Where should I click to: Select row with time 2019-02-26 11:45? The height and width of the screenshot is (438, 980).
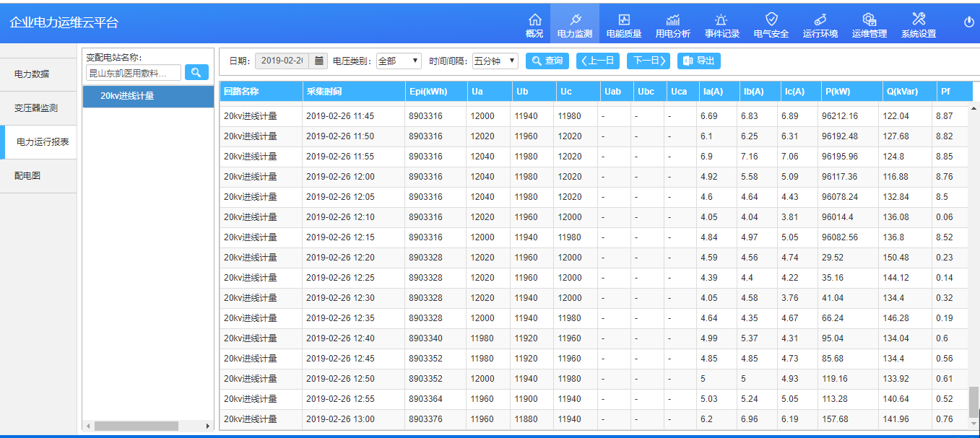coord(594,116)
